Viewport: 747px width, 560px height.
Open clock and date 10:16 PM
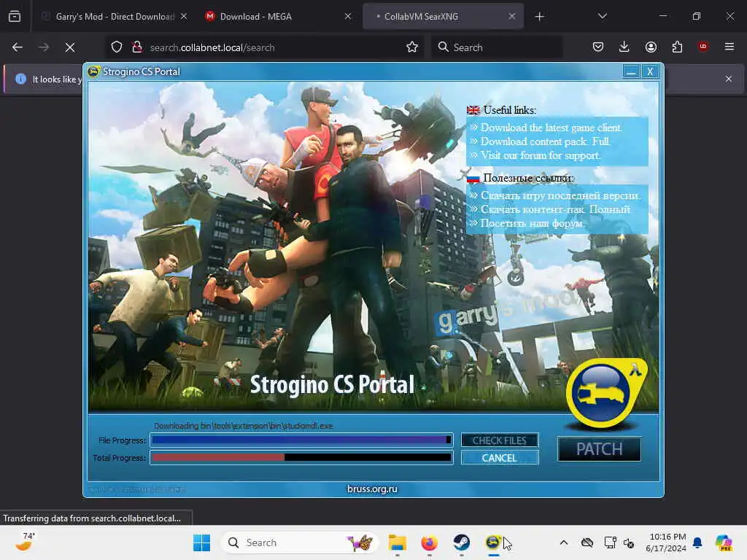point(666,542)
